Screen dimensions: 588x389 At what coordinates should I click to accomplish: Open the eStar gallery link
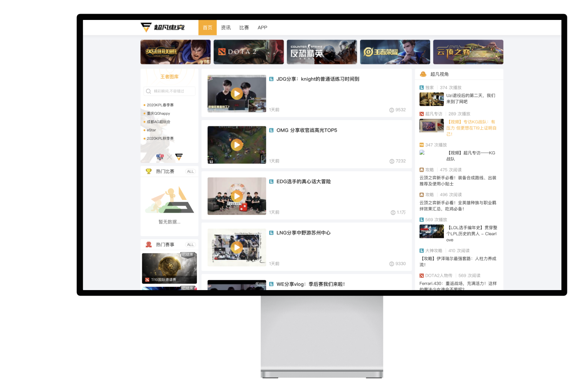[151, 130]
